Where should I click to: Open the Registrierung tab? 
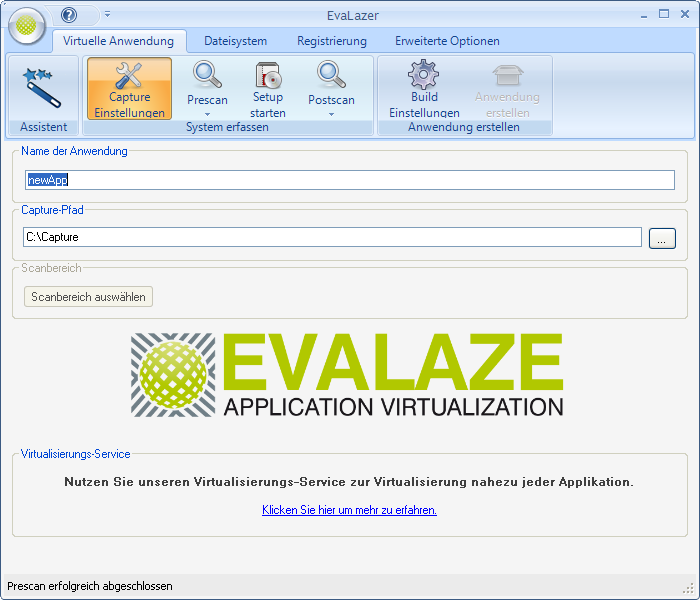[332, 41]
